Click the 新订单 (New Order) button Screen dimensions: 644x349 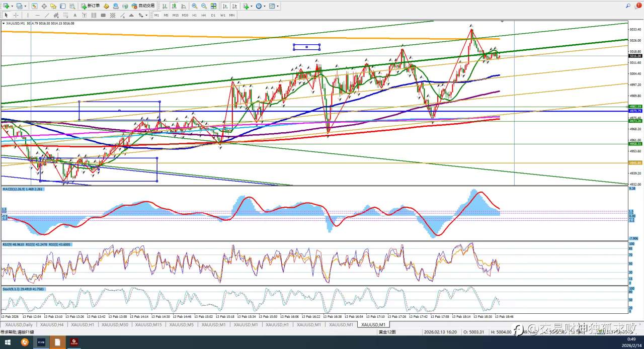(x=91, y=6)
